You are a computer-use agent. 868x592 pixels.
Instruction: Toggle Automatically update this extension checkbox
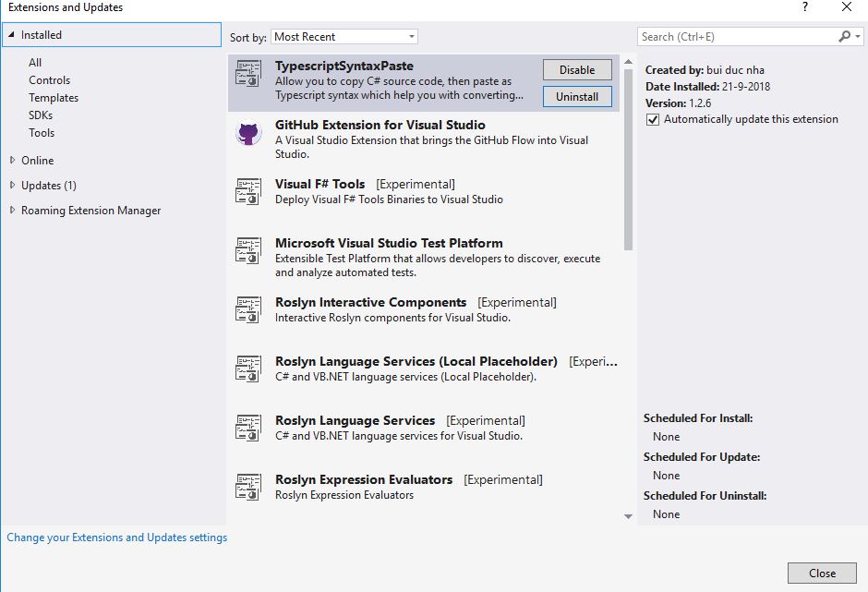pyautogui.click(x=653, y=120)
